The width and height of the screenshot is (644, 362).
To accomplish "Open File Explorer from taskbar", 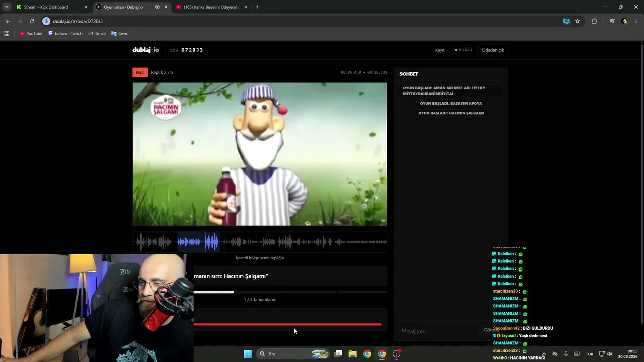I will tap(353, 354).
